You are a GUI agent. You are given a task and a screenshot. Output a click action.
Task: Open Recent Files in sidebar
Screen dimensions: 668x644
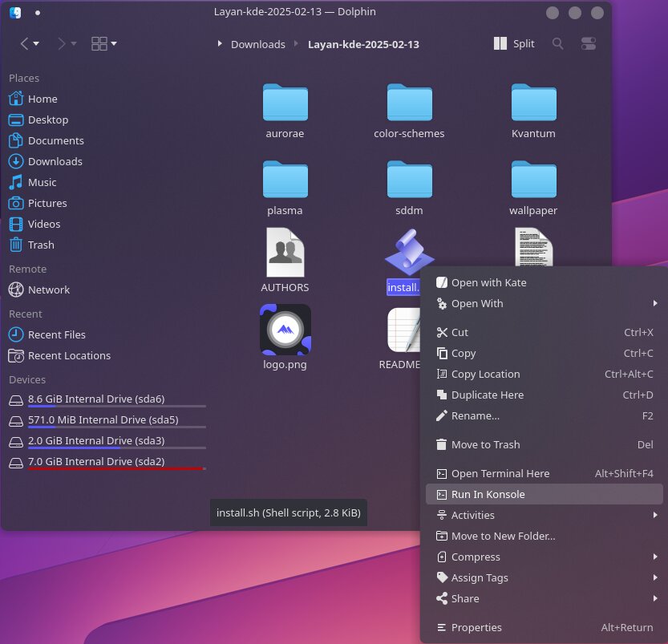point(56,334)
